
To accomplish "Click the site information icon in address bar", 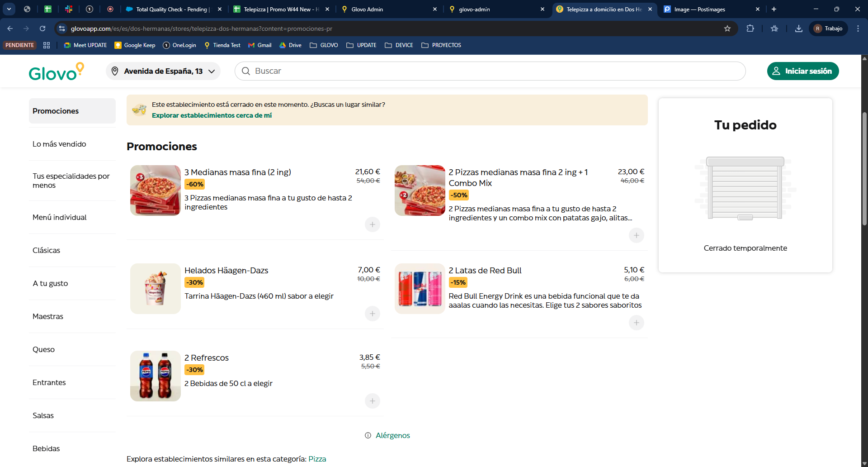I will [x=62, y=29].
